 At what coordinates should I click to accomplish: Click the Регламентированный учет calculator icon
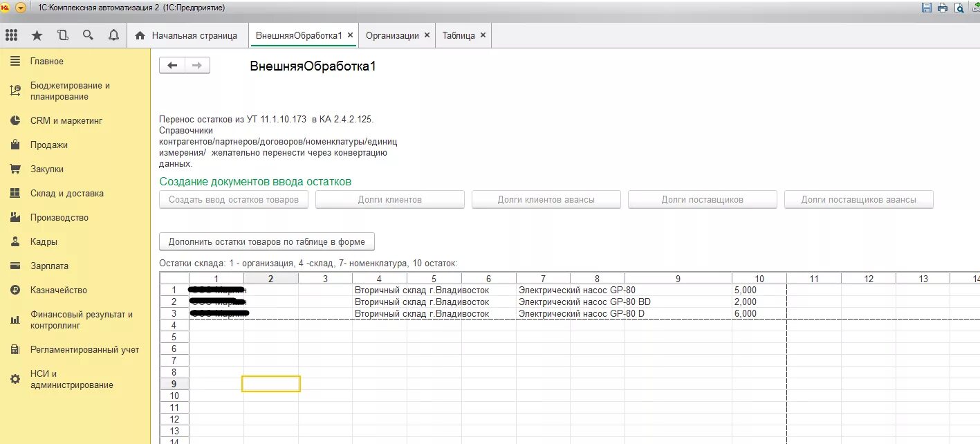(x=15, y=349)
